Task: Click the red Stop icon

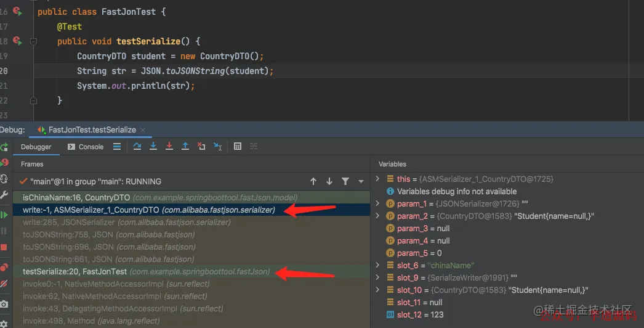Action: [x=4, y=247]
